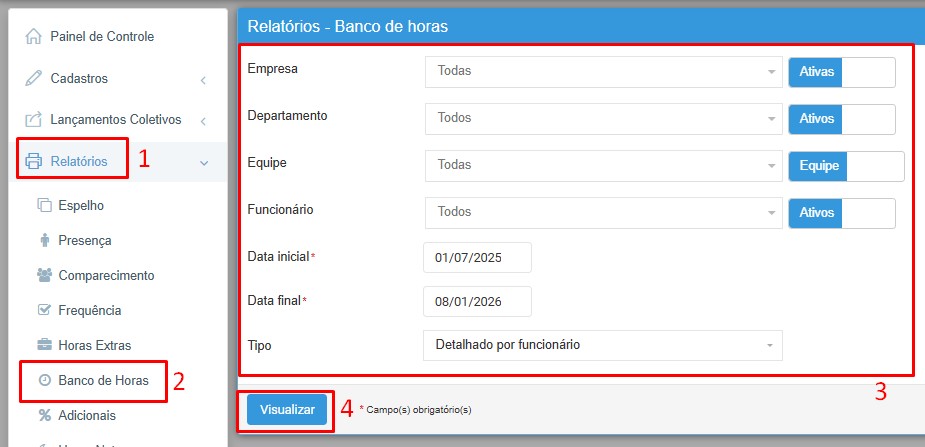Open Banco de Horas report
Image resolution: width=925 pixels, height=447 pixels.
point(103,381)
